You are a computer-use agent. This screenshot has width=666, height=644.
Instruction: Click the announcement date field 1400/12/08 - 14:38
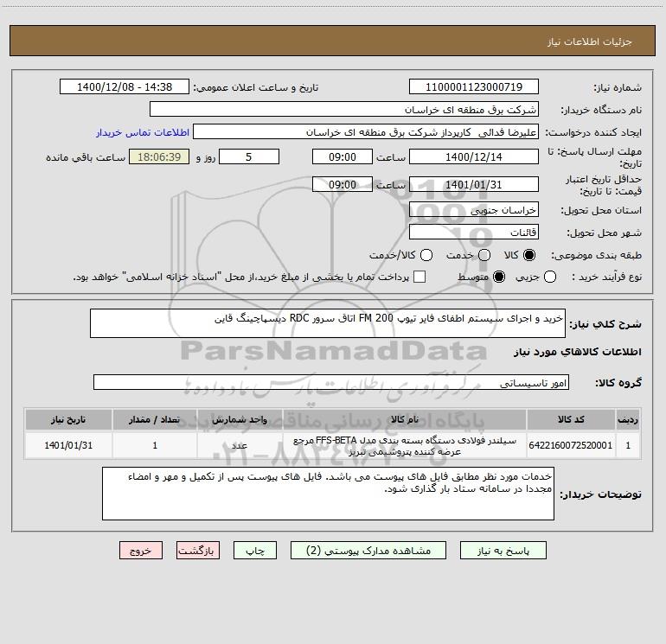point(125,87)
